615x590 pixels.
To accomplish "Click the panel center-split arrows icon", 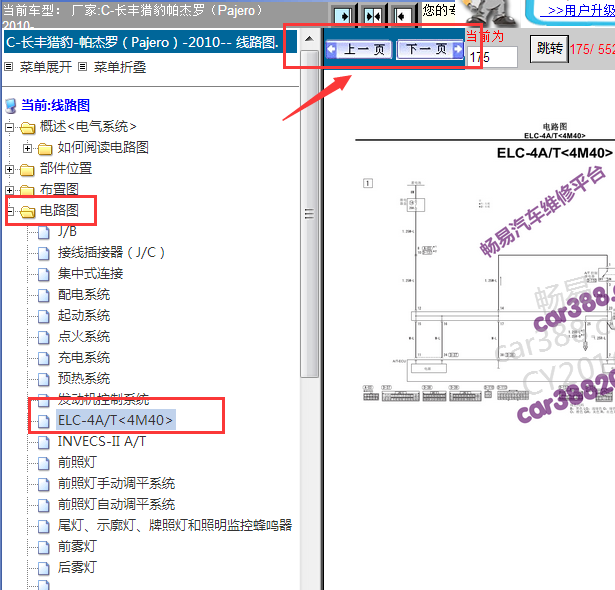I will [373, 16].
